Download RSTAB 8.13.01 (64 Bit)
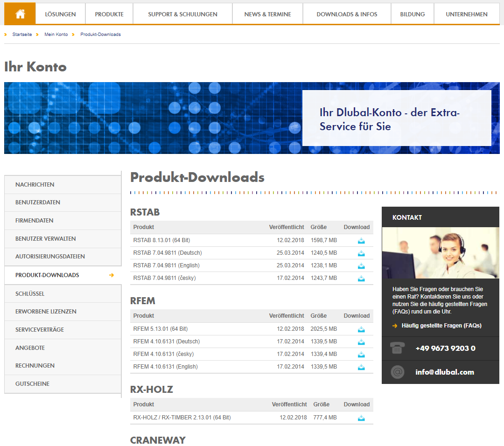The width and height of the screenshot is (504, 446). [361, 241]
